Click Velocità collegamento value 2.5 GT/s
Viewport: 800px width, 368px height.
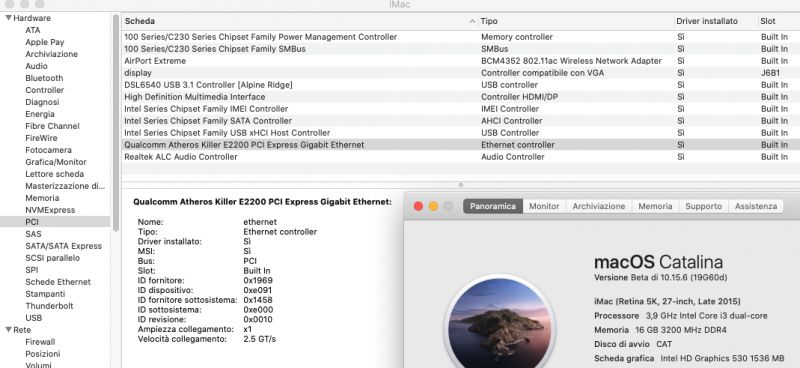point(260,339)
